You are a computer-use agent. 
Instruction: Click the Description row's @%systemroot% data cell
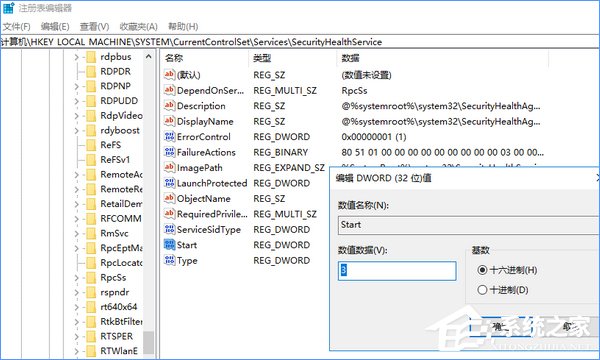[x=441, y=106]
